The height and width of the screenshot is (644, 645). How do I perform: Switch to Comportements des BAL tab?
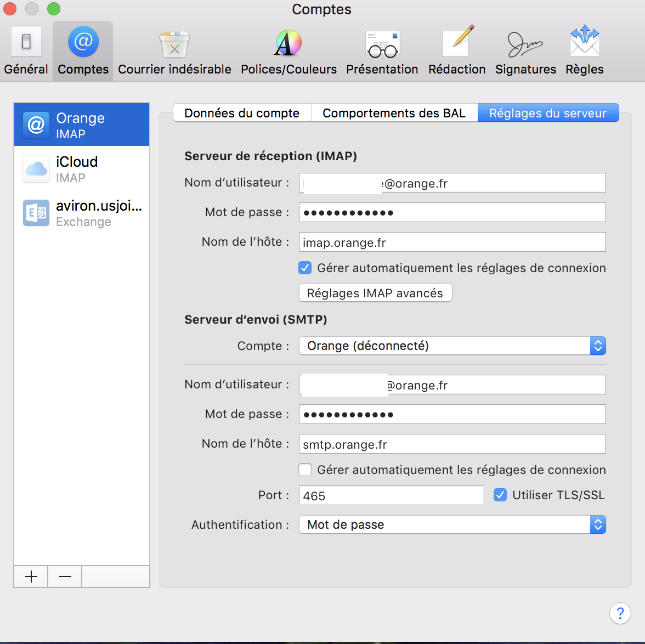[x=394, y=113]
